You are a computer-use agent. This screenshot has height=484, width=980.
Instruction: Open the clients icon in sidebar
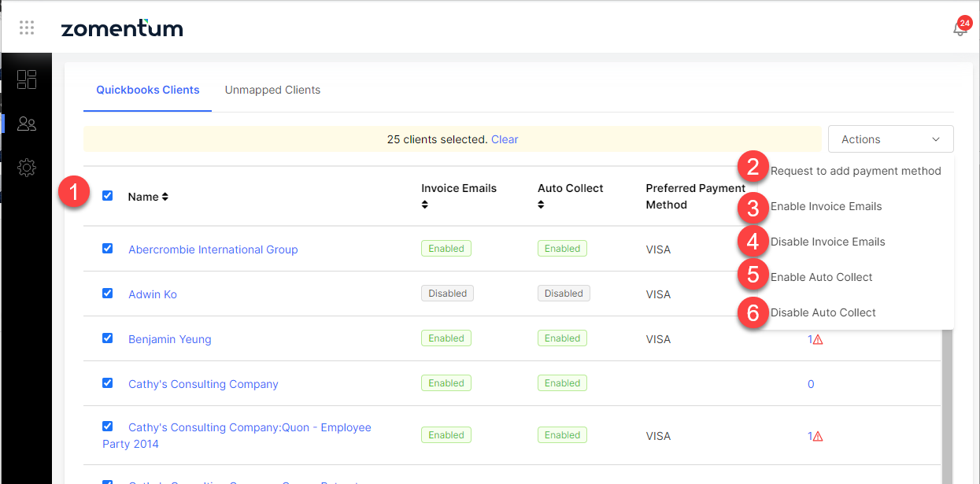click(x=27, y=124)
